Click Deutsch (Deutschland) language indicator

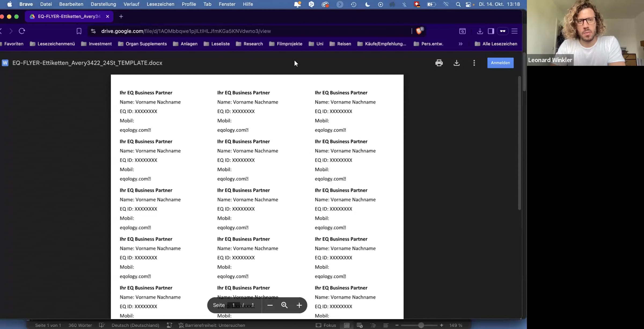point(135,325)
